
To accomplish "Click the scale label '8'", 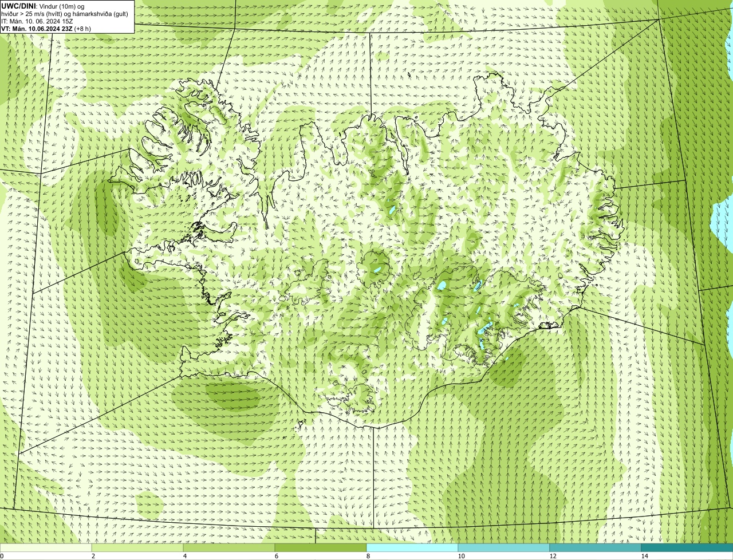I will [x=368, y=556].
